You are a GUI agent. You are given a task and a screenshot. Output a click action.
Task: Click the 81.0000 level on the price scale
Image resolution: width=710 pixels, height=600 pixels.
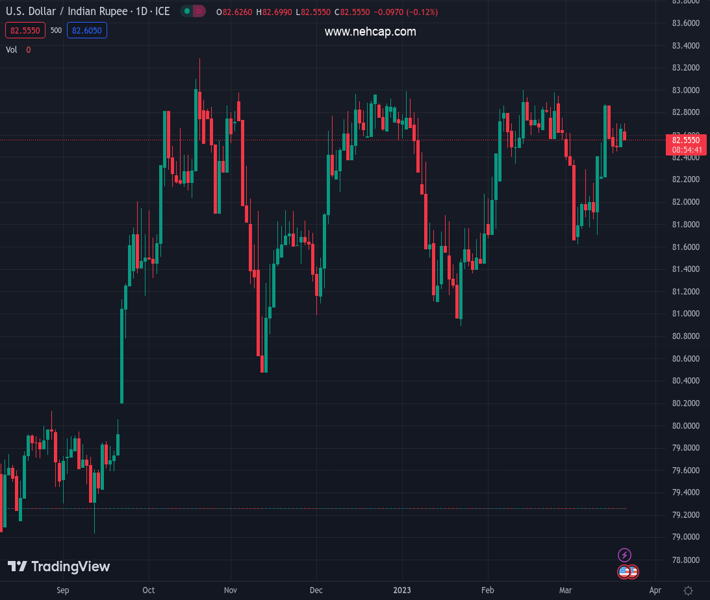tap(685, 314)
